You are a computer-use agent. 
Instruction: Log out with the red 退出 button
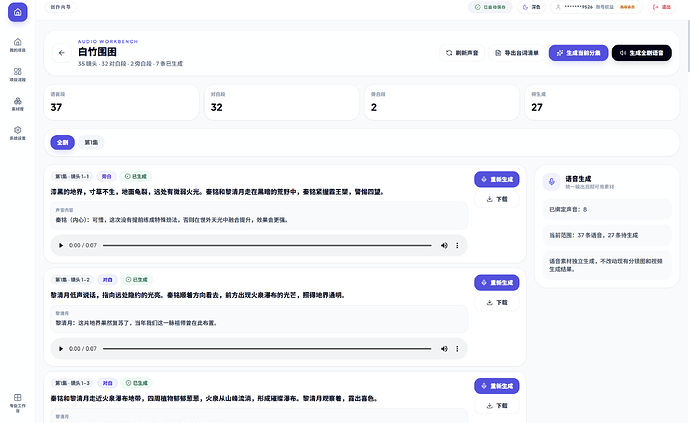[661, 7]
